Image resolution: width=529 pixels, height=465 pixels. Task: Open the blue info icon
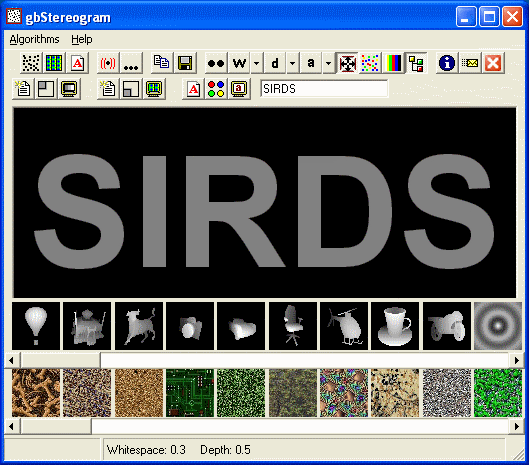tap(447, 63)
